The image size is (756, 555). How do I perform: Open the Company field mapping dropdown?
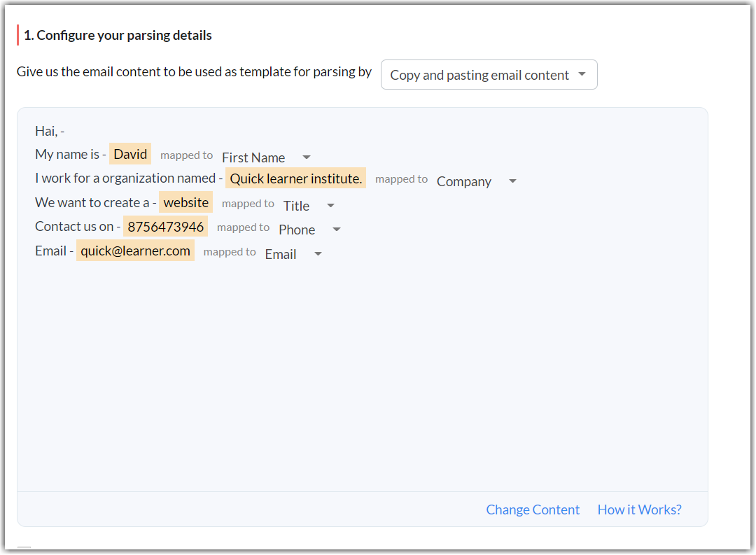point(476,181)
